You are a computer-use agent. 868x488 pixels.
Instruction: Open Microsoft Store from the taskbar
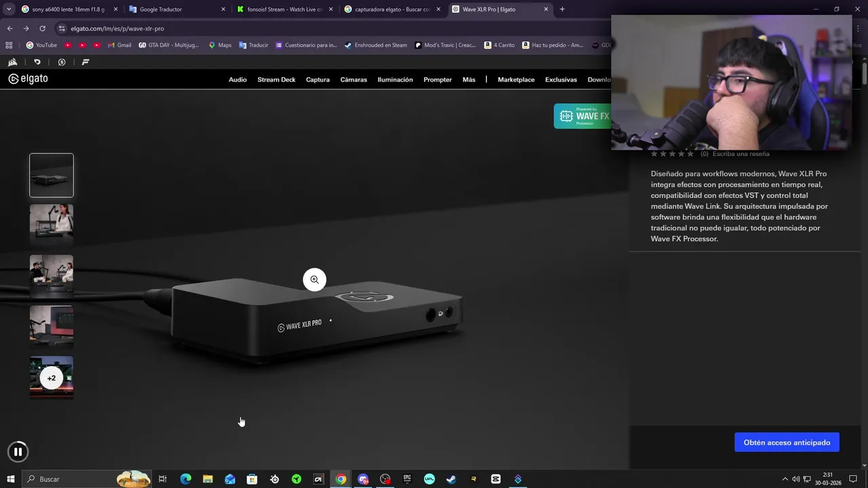252,479
